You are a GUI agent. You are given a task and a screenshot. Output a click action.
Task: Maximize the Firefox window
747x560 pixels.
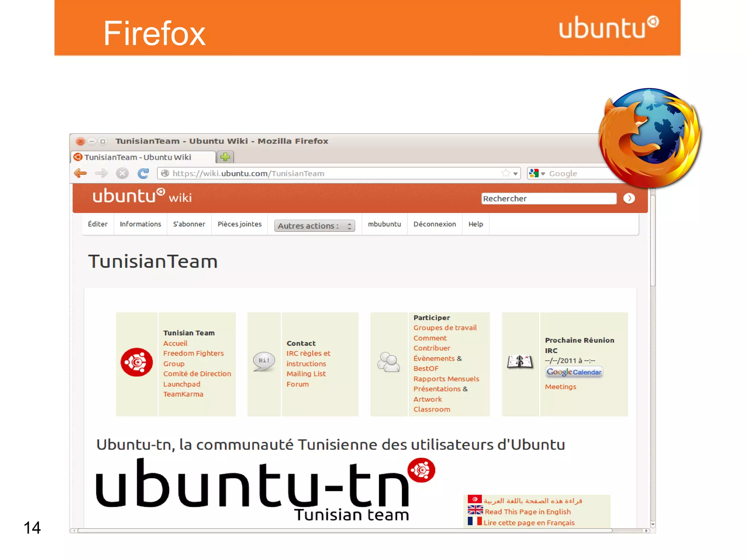[103, 141]
